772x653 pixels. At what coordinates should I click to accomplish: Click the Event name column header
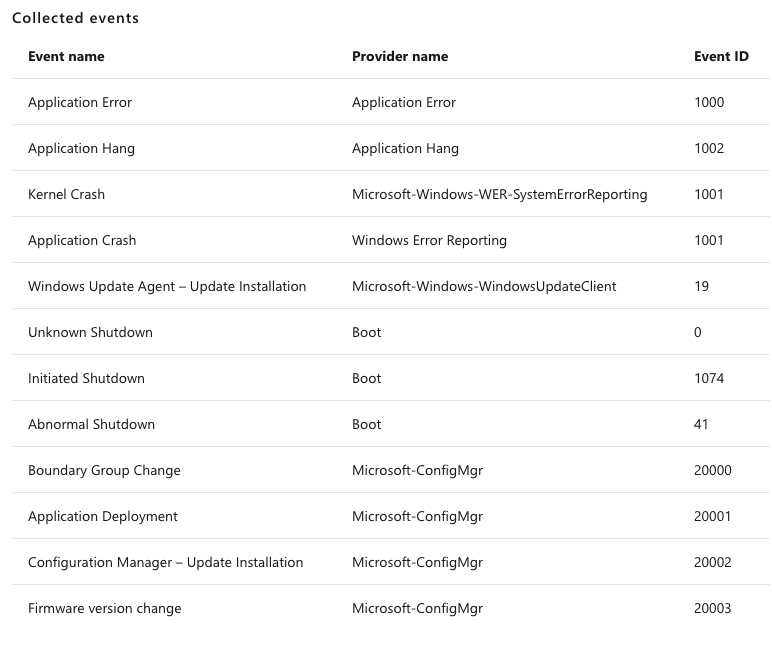pos(66,57)
